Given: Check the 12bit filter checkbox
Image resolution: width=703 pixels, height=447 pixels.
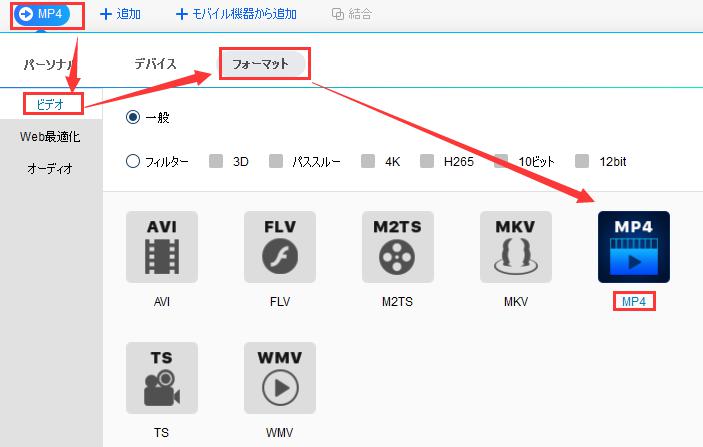Looking at the screenshot, I should (582, 161).
